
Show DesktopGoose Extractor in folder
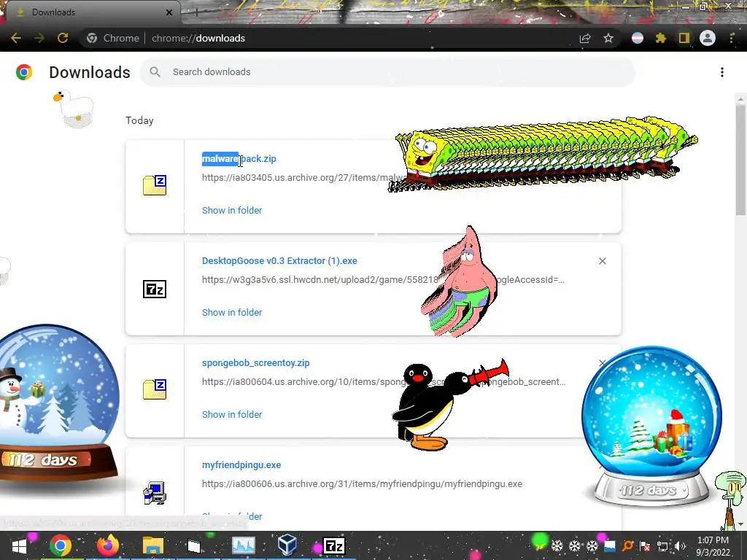(x=232, y=312)
